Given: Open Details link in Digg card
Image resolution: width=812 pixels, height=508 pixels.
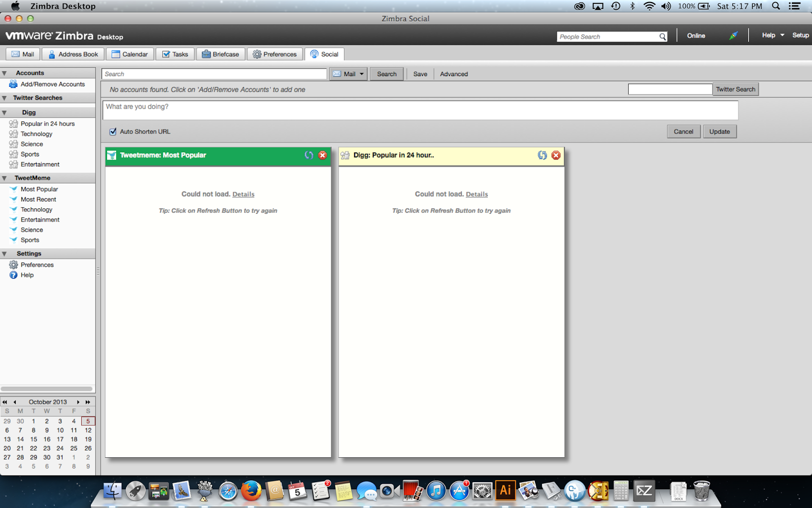Looking at the screenshot, I should (x=477, y=195).
